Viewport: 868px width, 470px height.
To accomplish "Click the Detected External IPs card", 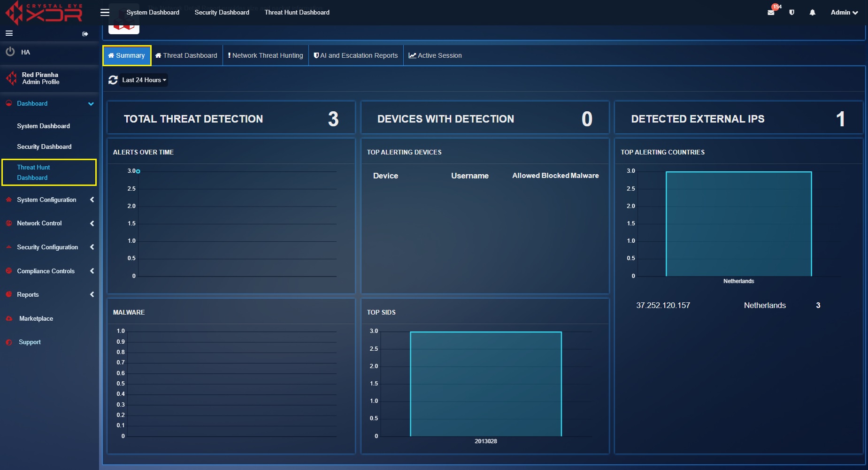I will coord(738,118).
